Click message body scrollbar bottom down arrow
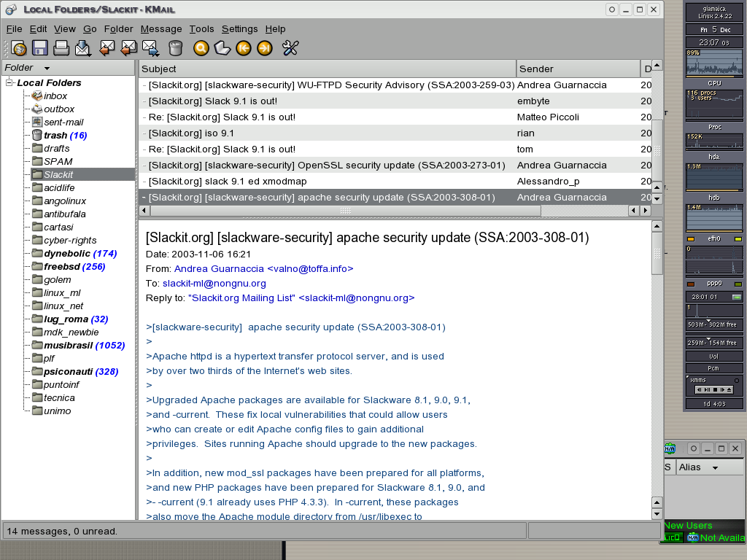The width and height of the screenshot is (747, 560). [657, 514]
